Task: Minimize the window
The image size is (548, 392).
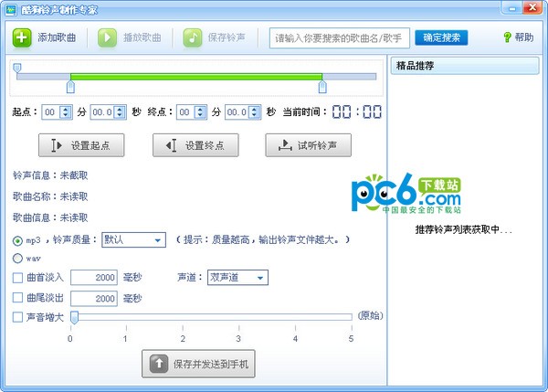Action: [x=511, y=7]
